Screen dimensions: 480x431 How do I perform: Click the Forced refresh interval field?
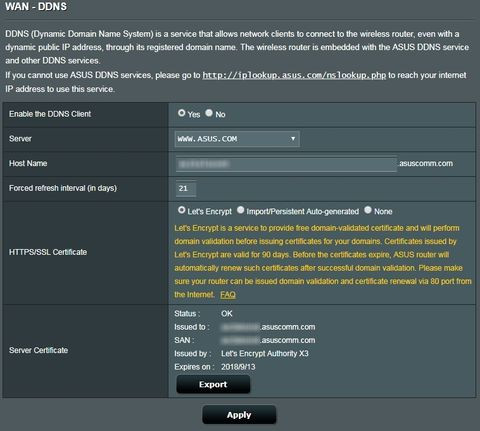186,189
